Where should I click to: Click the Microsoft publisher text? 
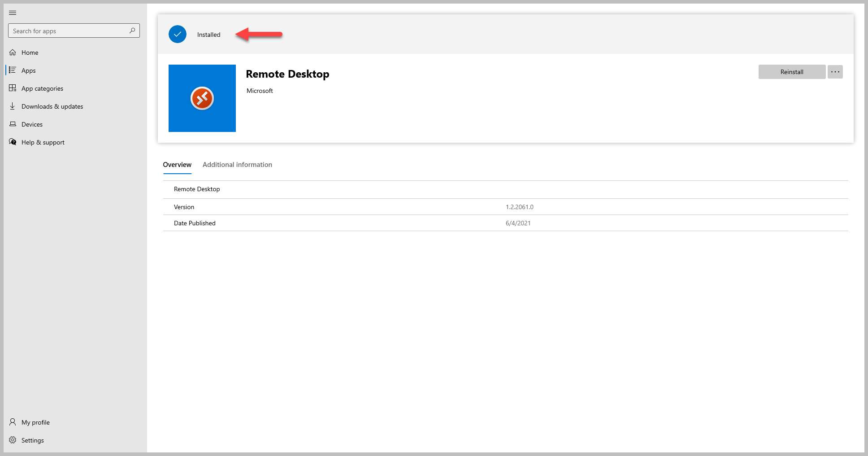pos(260,91)
